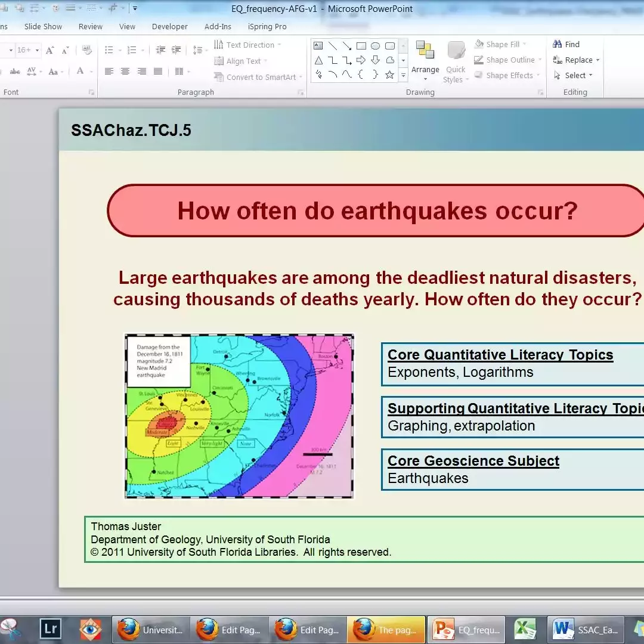The width and height of the screenshot is (644, 644).
Task: Select the Oval shape tool
Action: pos(376,46)
